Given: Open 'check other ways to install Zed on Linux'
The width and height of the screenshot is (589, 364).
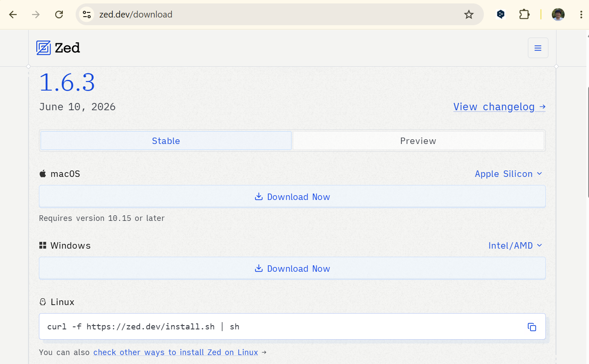Looking at the screenshot, I should click(x=176, y=352).
